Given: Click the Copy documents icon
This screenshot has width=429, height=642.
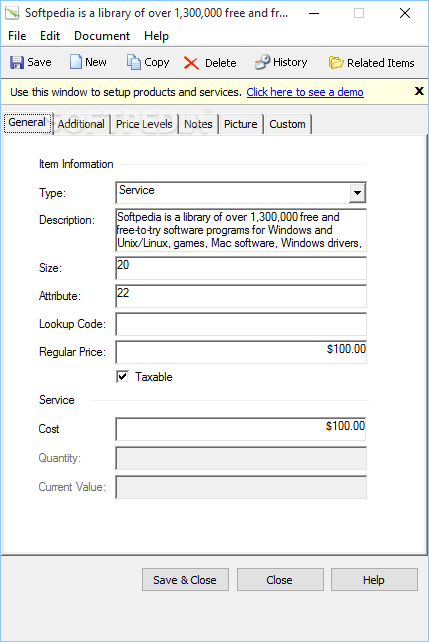Looking at the screenshot, I should click(x=133, y=62).
